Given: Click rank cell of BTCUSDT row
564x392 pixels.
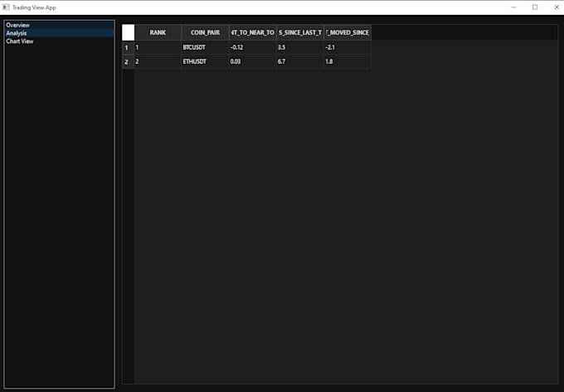Looking at the screenshot, I should (x=158, y=47).
